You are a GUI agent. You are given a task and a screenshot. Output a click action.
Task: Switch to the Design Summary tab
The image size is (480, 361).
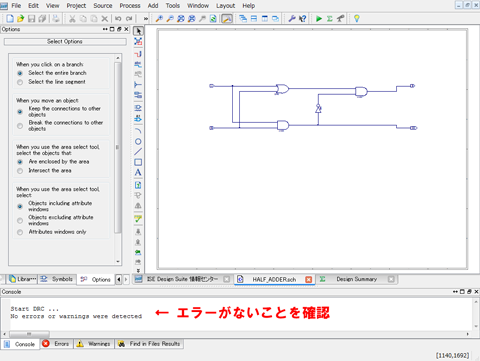356,279
